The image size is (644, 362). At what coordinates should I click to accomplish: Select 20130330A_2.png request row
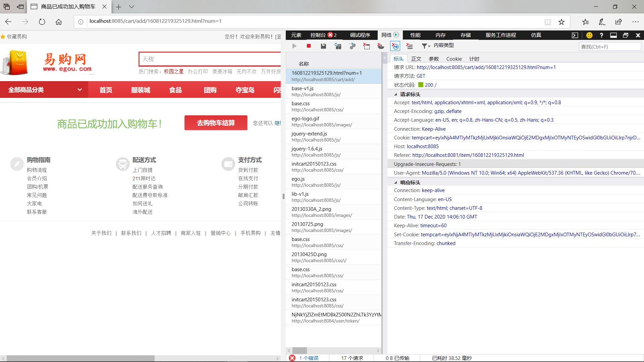(x=334, y=212)
